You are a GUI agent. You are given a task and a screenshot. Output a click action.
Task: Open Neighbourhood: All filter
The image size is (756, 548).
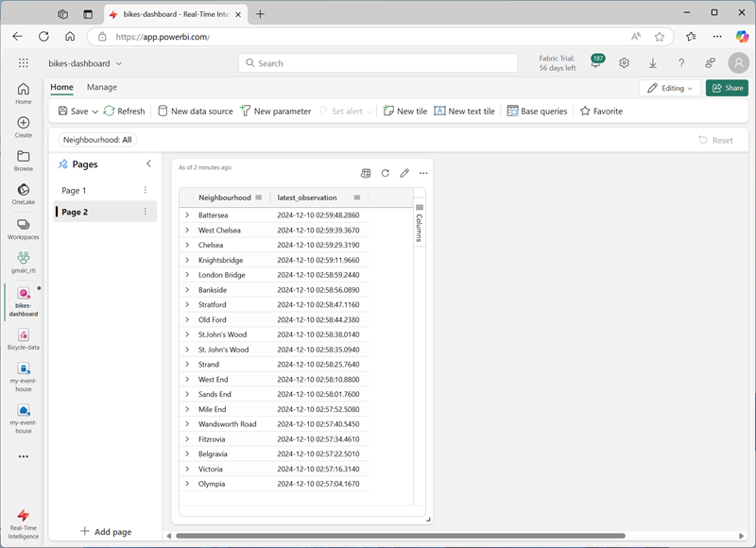pyautogui.click(x=97, y=140)
